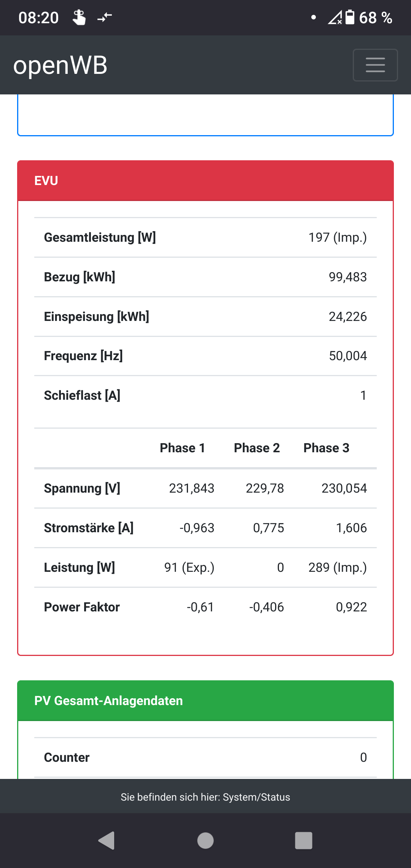The width and height of the screenshot is (411, 868).
Task: Tap the signal strength status icon
Action: [335, 18]
